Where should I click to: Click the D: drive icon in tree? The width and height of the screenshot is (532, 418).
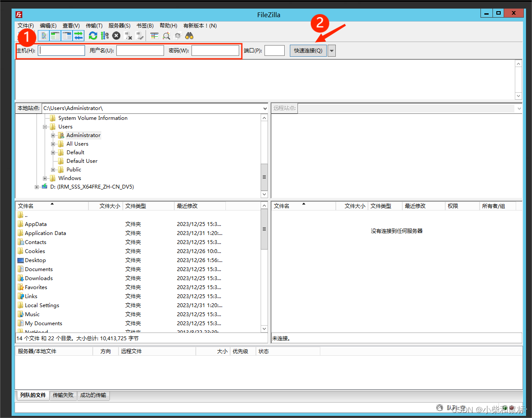click(45, 186)
